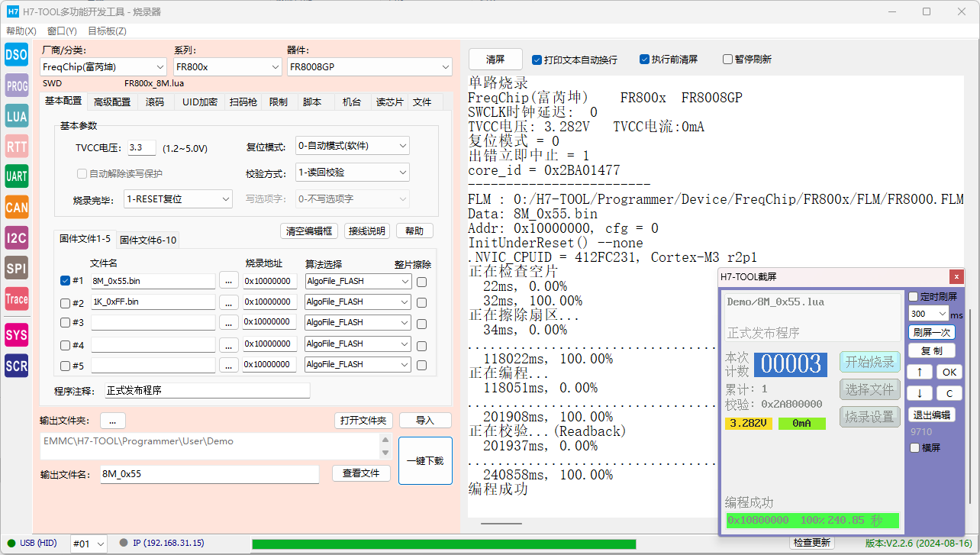
Task: Open the SYS settings icon
Action: 17,334
